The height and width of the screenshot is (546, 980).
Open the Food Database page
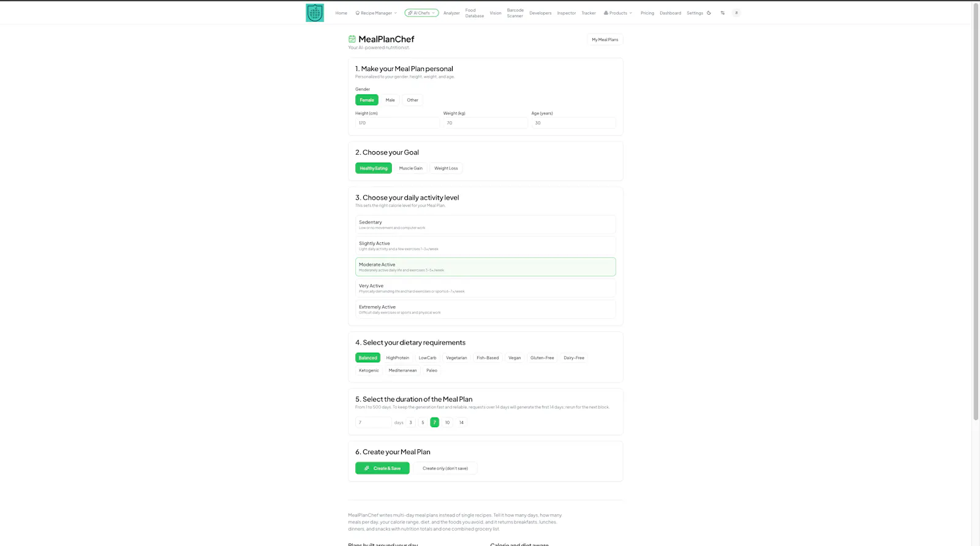click(x=474, y=13)
